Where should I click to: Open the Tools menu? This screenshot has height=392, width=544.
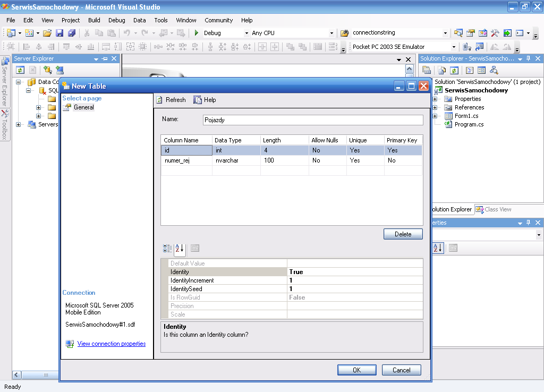(x=160, y=20)
